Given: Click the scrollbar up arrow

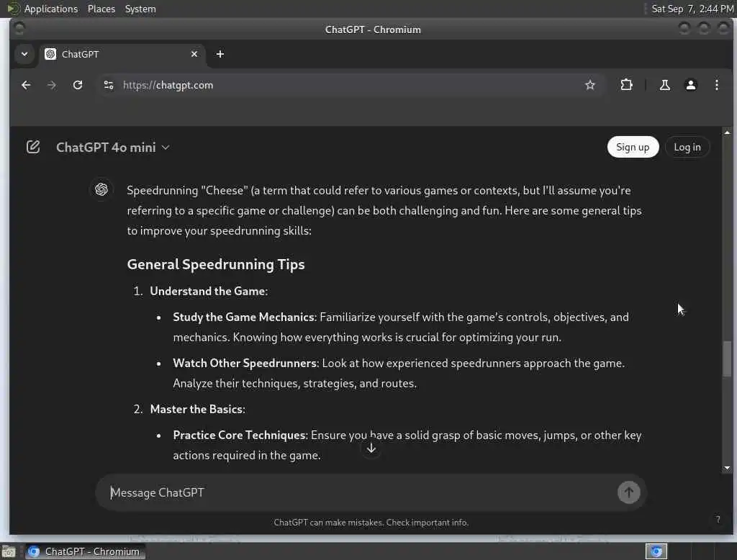Looking at the screenshot, I should (727, 133).
